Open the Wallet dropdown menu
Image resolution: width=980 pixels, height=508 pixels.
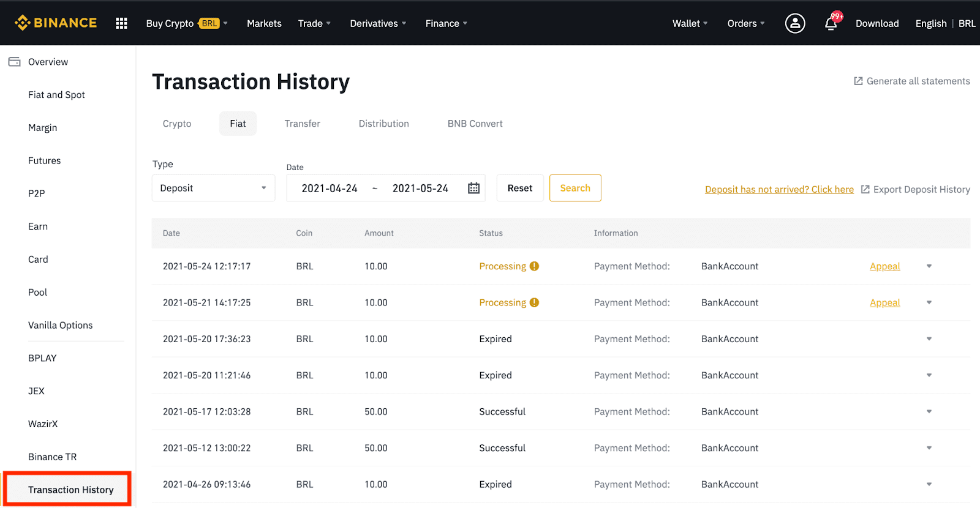click(x=690, y=23)
